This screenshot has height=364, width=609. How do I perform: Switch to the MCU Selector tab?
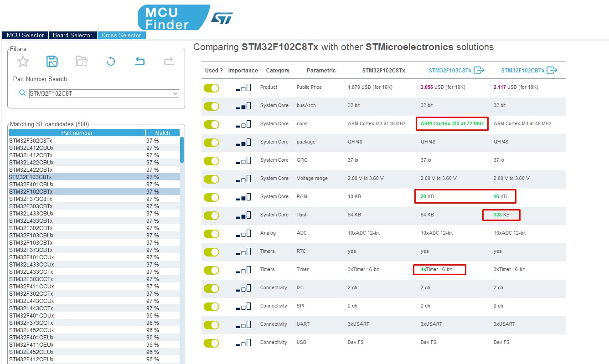[26, 35]
